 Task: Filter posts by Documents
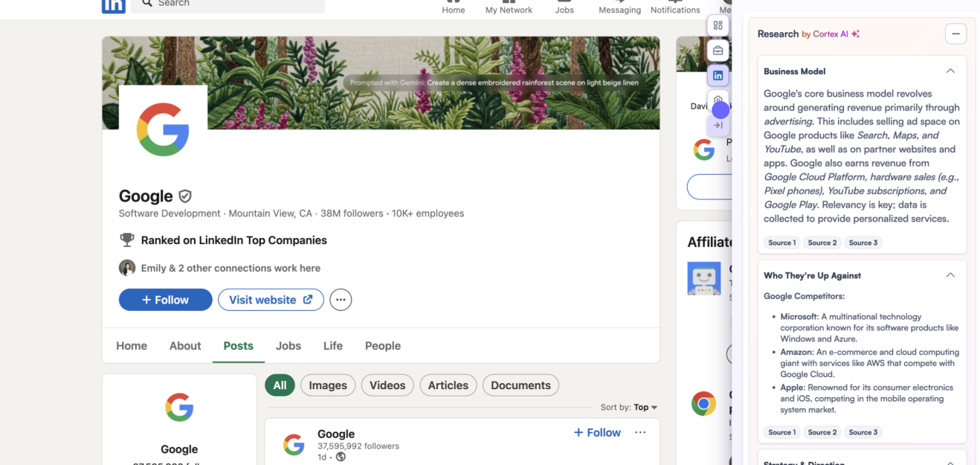point(520,385)
